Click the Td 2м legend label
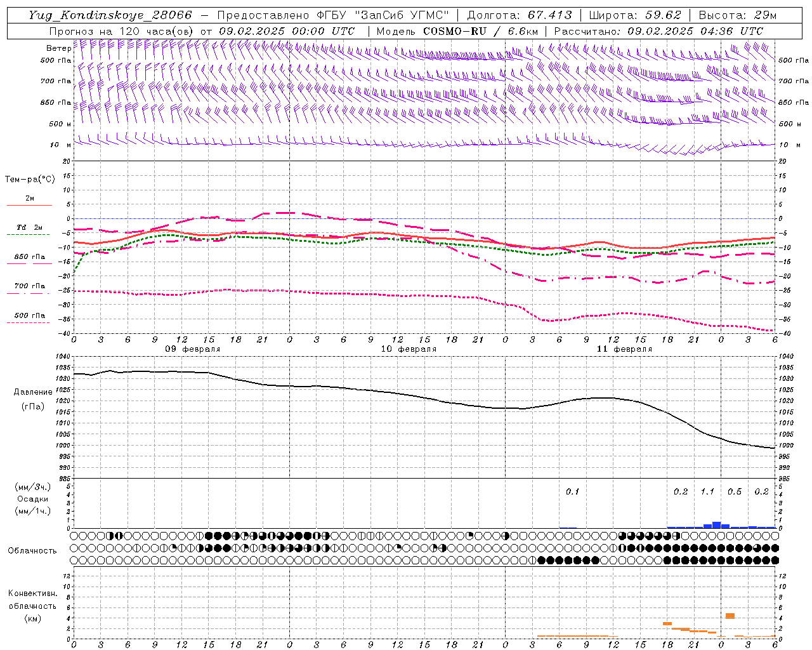This screenshot has width=812, height=650. pos(29,227)
